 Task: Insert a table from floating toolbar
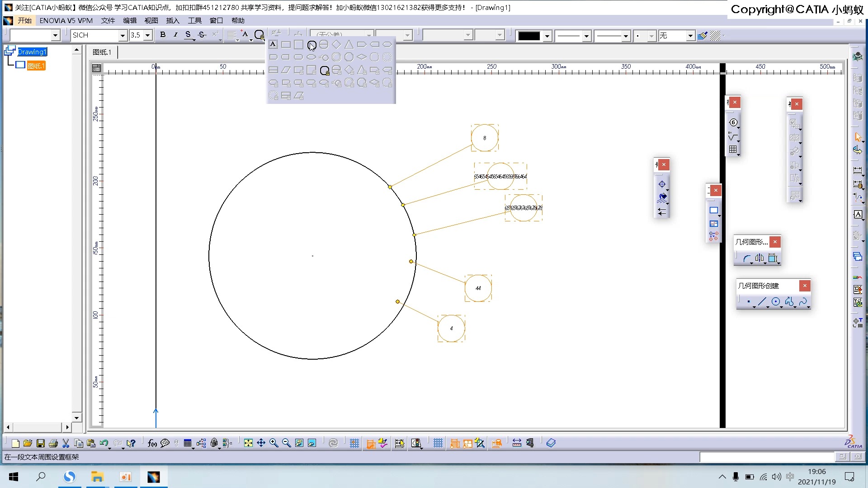pyautogui.click(x=733, y=149)
